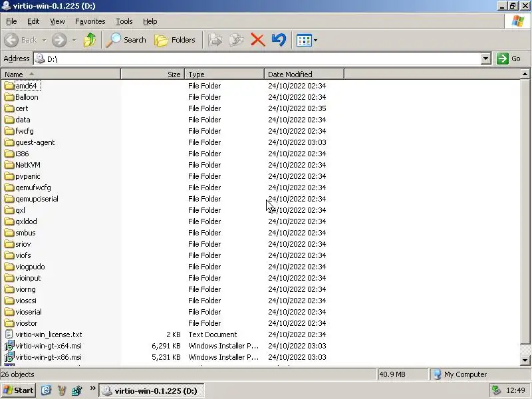Click the Back navigation arrow icon

[11, 40]
